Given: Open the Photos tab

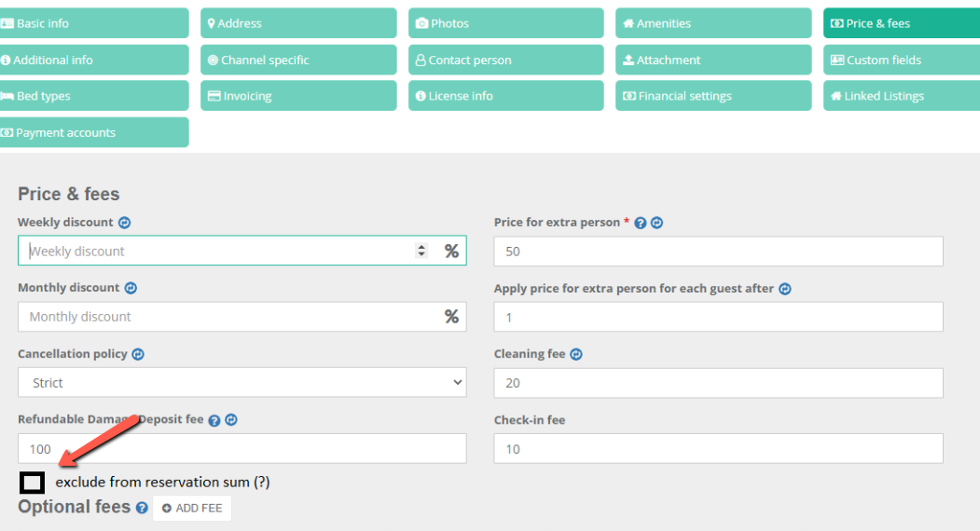Looking at the screenshot, I should pyautogui.click(x=505, y=23).
